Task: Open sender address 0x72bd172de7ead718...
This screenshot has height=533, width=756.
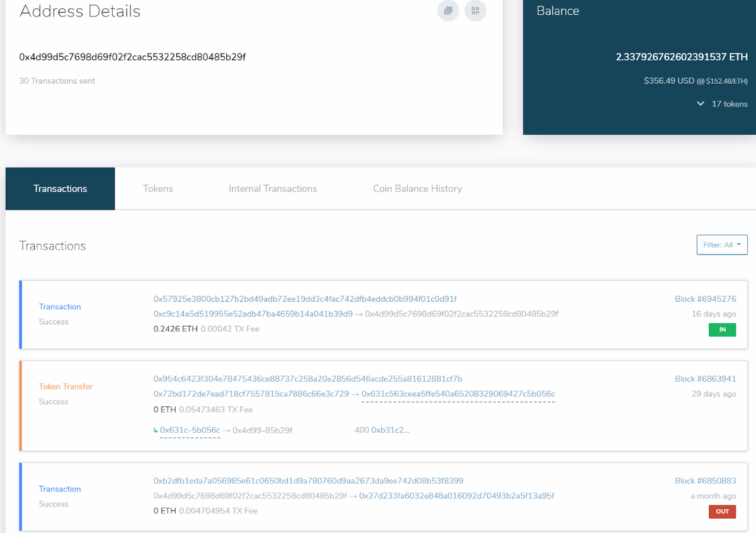Action: pos(251,394)
